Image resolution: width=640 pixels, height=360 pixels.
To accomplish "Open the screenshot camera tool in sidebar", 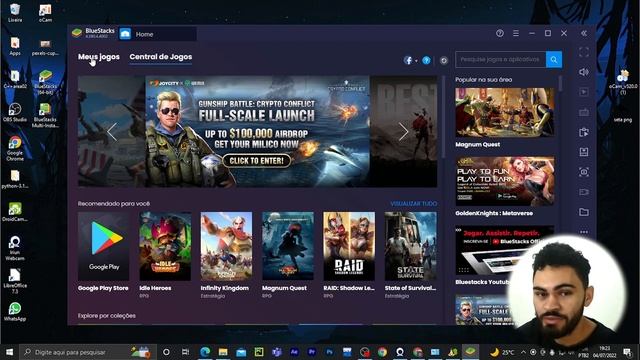I will (x=584, y=172).
